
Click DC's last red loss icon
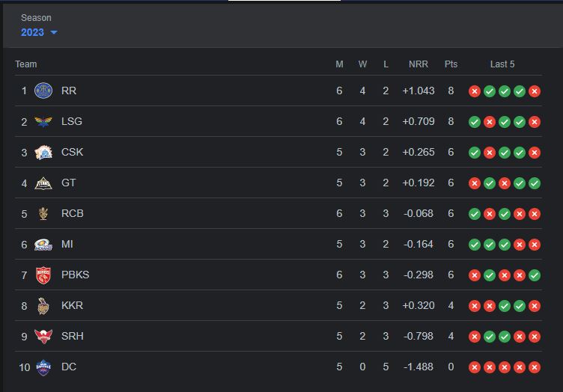pos(535,367)
